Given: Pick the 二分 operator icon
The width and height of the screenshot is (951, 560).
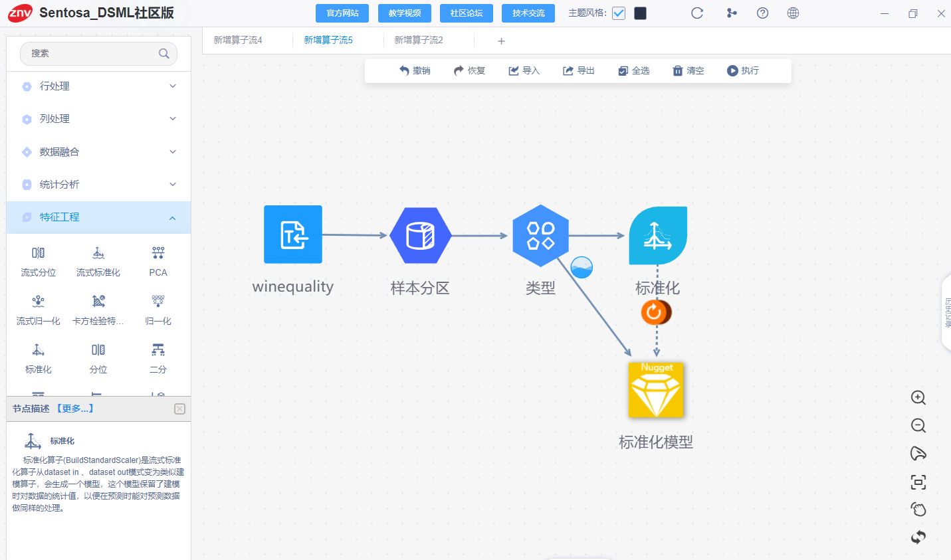Looking at the screenshot, I should (158, 350).
